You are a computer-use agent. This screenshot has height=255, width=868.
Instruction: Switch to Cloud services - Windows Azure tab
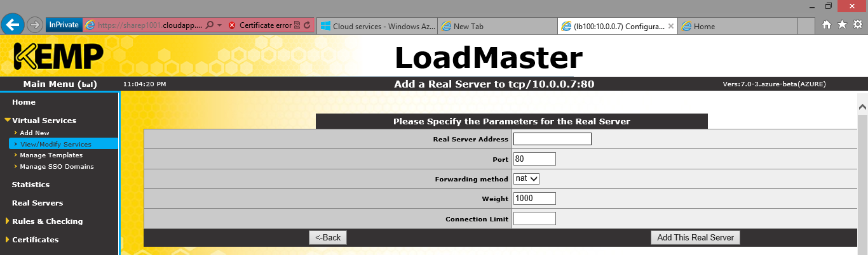377,26
